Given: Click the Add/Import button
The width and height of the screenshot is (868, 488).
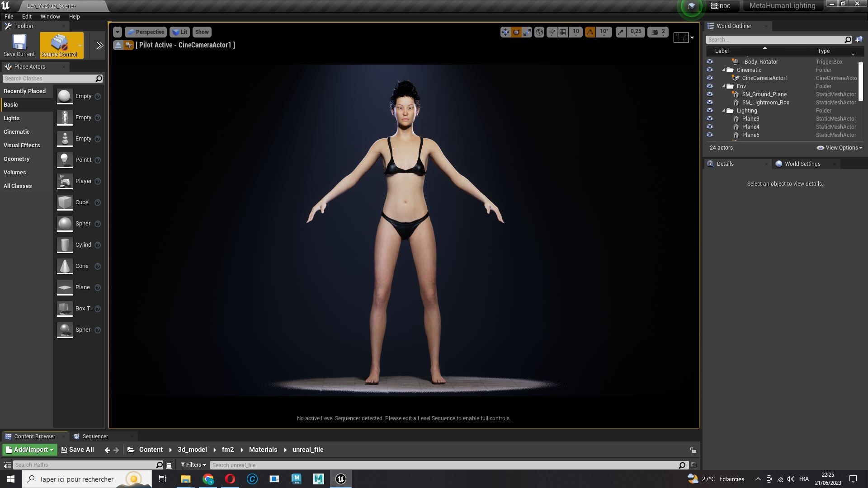Looking at the screenshot, I should coord(30,450).
